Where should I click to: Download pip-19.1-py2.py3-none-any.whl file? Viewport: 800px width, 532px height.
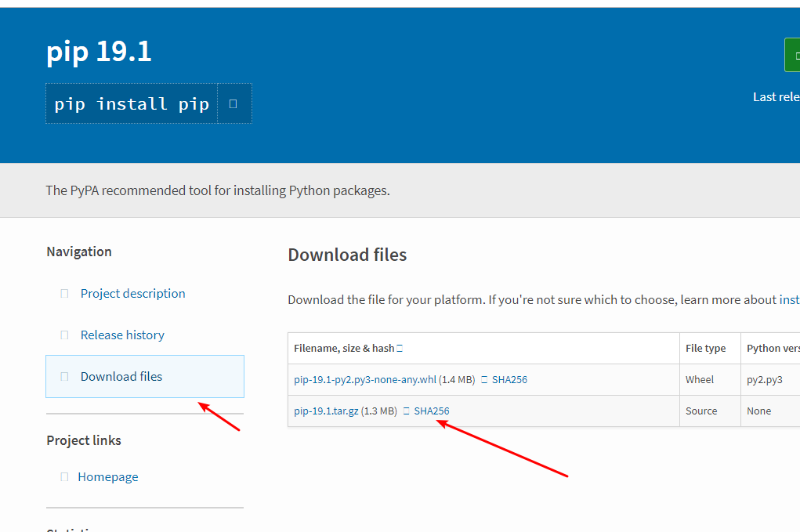pyautogui.click(x=365, y=379)
